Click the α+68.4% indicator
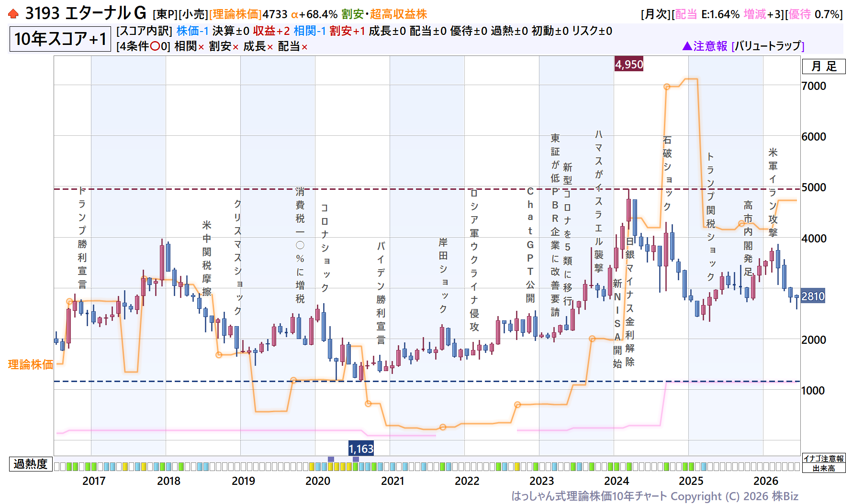Viewport: 852px width, 504px height. (314, 14)
